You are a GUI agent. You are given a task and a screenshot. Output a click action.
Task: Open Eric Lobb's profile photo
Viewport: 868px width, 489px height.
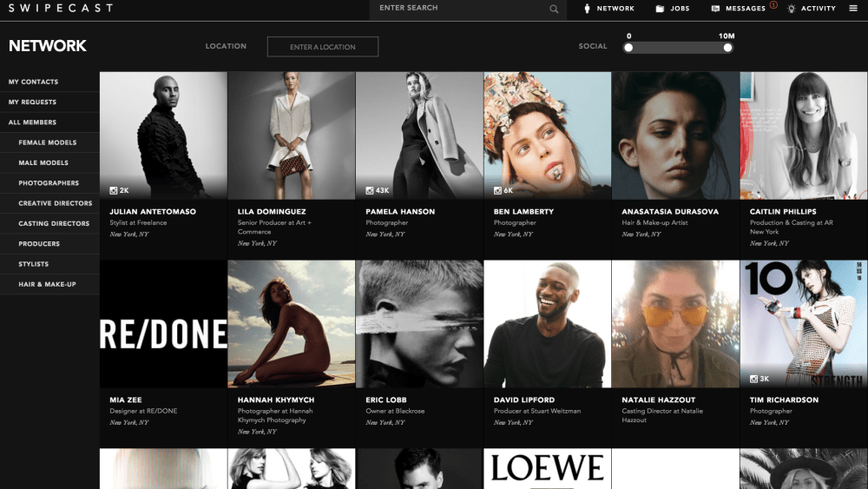pos(419,324)
